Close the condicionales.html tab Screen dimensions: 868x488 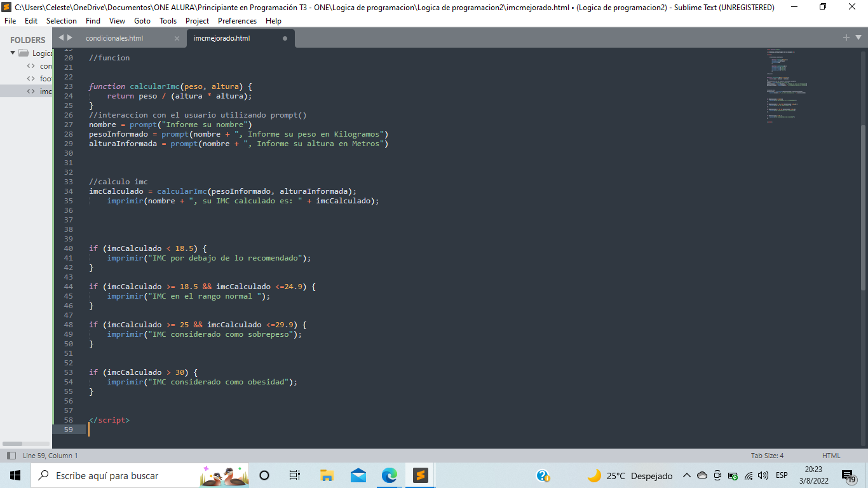click(177, 38)
